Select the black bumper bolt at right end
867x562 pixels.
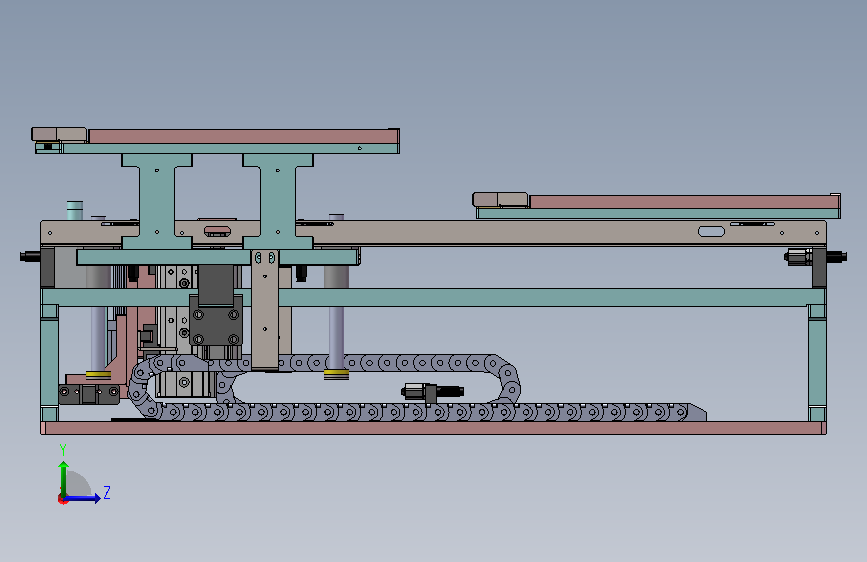point(837,256)
